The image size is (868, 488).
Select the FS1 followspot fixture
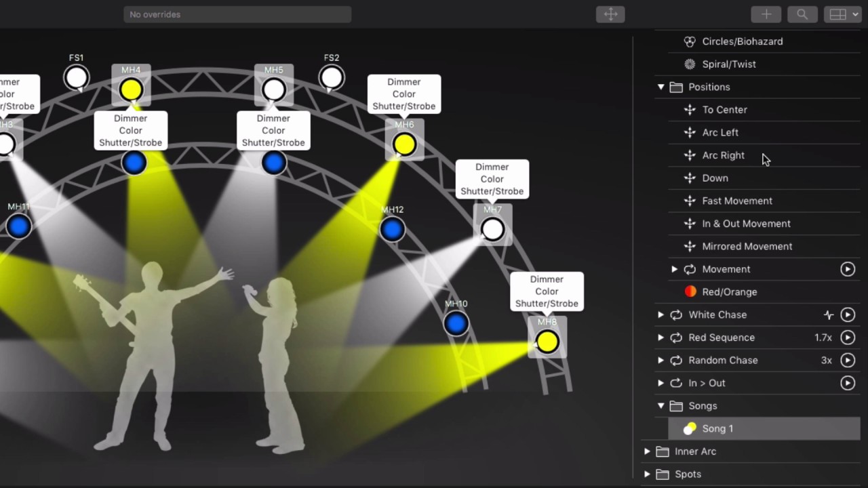(x=77, y=77)
